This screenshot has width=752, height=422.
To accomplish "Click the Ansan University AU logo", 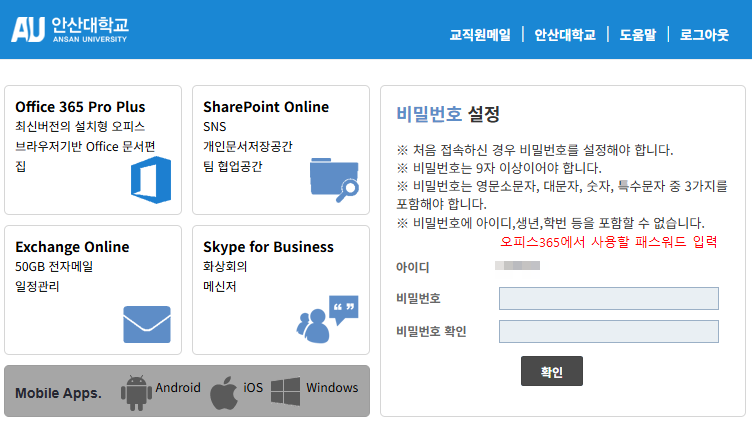I will (70, 29).
